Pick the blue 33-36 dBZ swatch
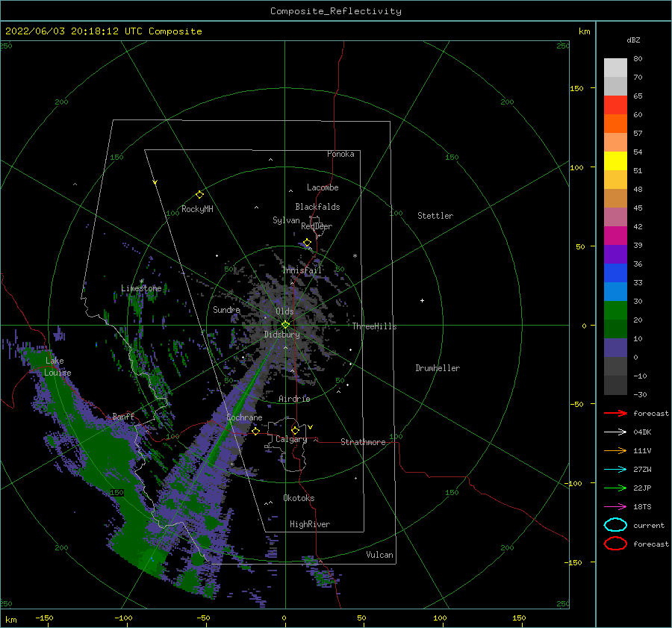 point(615,273)
